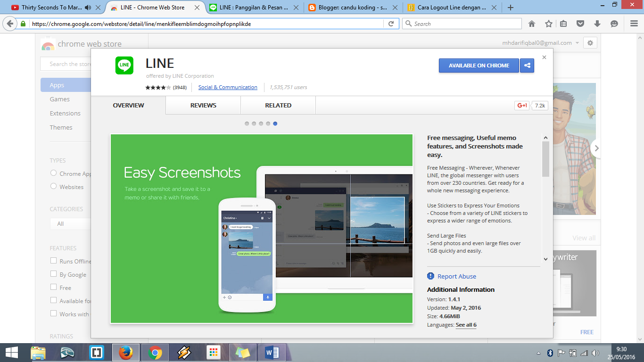This screenshot has height=362, width=644.
Task: Open the Social & Communication category link
Action: pyautogui.click(x=228, y=87)
